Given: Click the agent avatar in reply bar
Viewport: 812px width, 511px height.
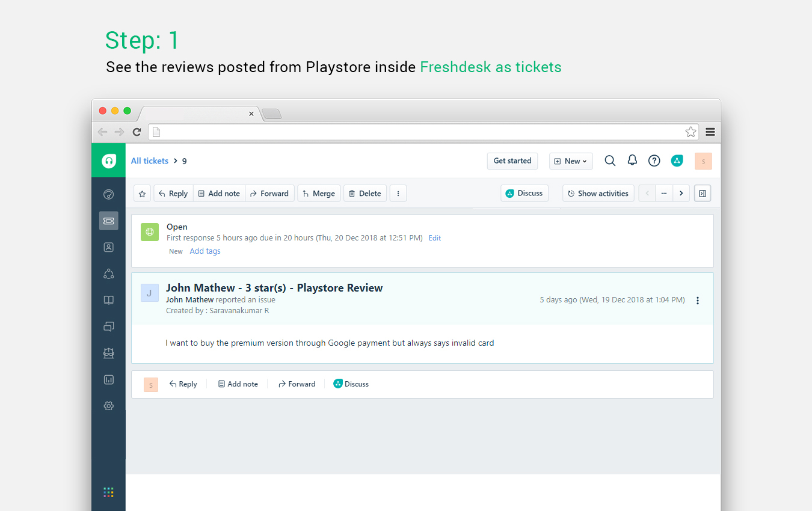Looking at the screenshot, I should click(x=150, y=384).
